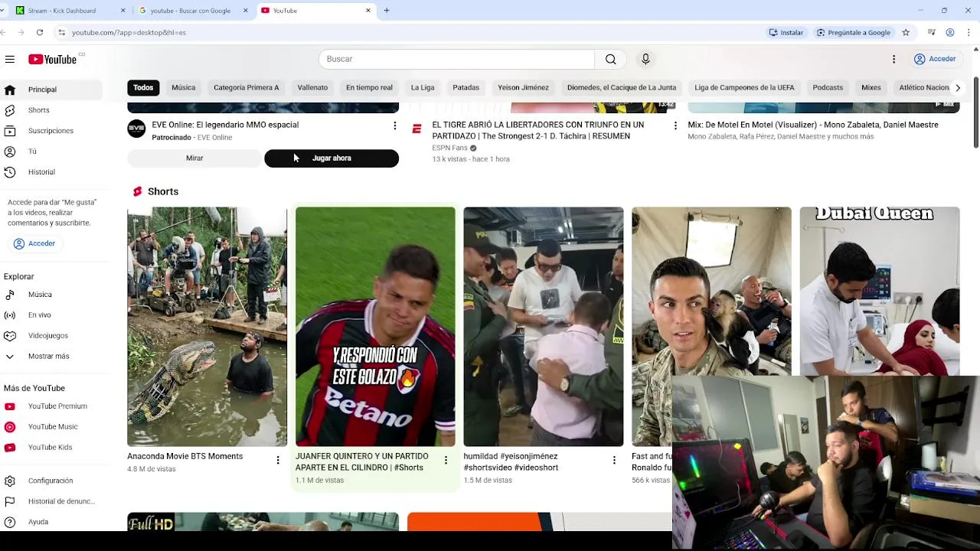This screenshot has height=551, width=980.
Task: Open Videojuegos in the sidebar
Action: pyautogui.click(x=51, y=336)
